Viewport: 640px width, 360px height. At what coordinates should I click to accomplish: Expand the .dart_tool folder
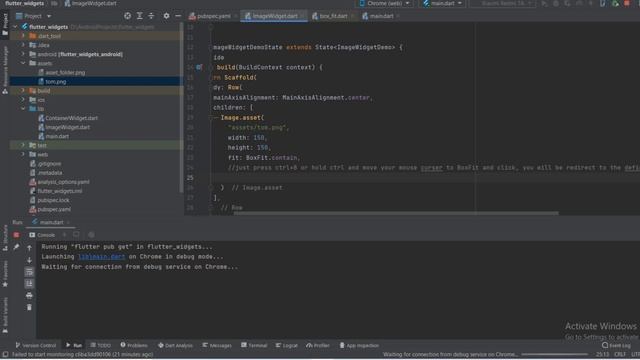(23, 36)
